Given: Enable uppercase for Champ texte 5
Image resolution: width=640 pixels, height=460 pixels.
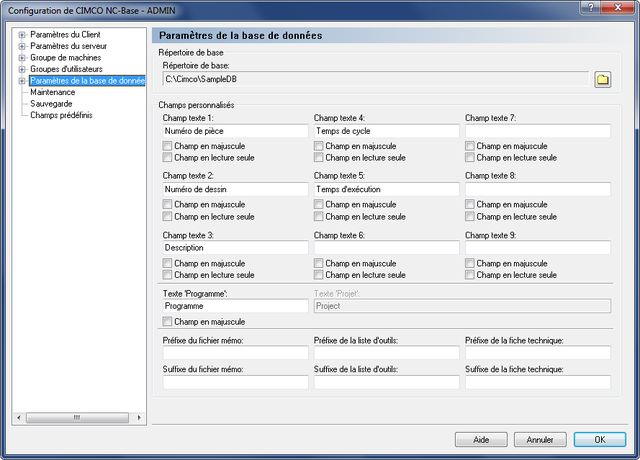Looking at the screenshot, I should (318, 204).
